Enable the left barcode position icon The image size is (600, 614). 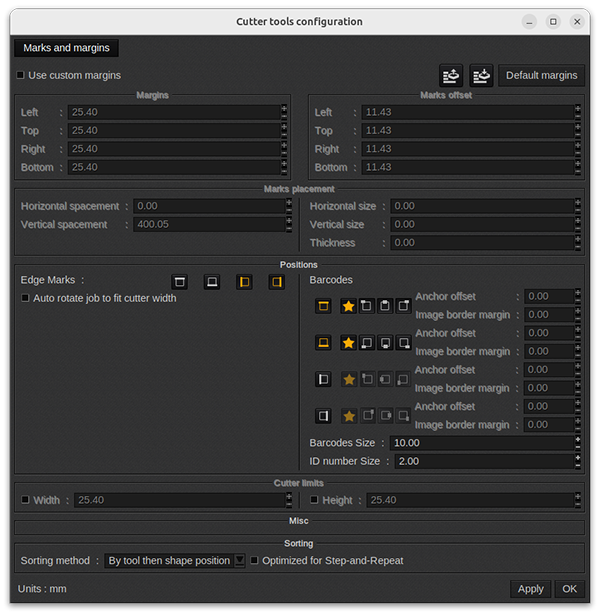(x=323, y=380)
